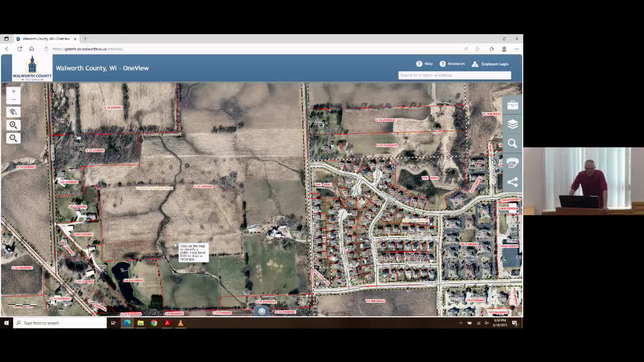Image resolution: width=644 pixels, height=362 pixels.
Task: Activate the magnifier zoom-out tool
Action: point(14,138)
